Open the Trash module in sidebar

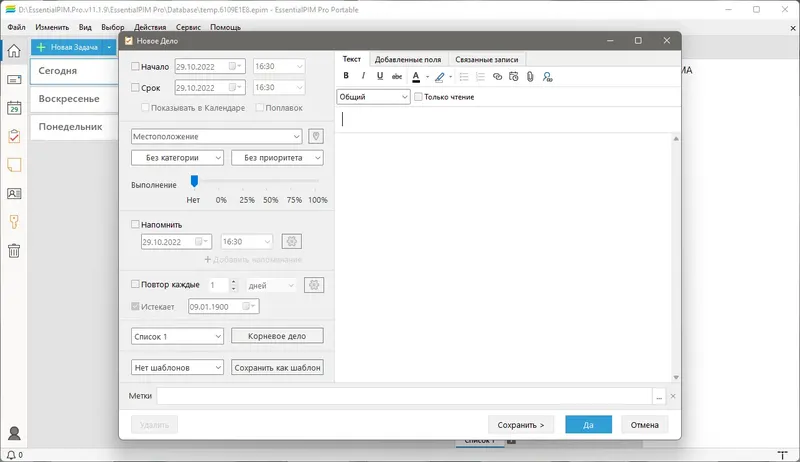point(14,250)
